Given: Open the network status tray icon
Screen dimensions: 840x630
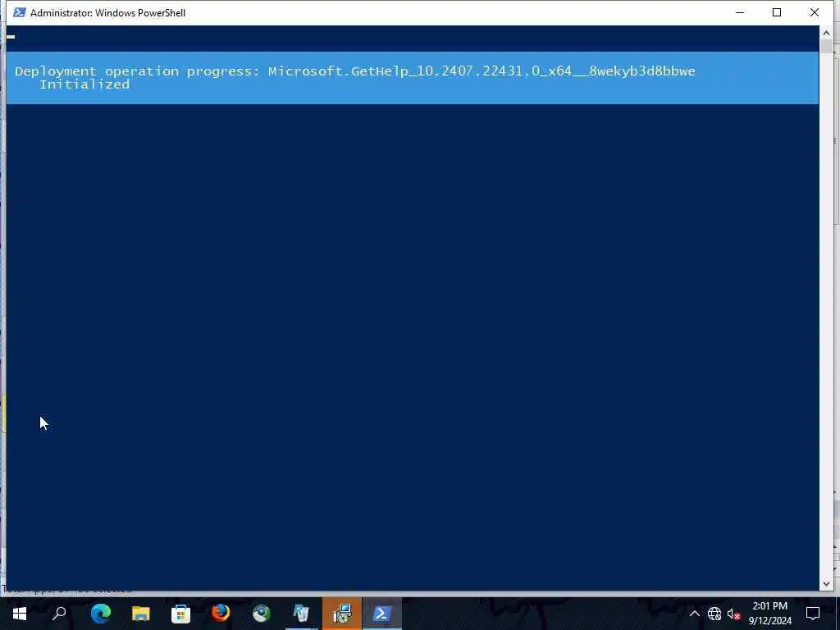Looking at the screenshot, I should (714, 614).
